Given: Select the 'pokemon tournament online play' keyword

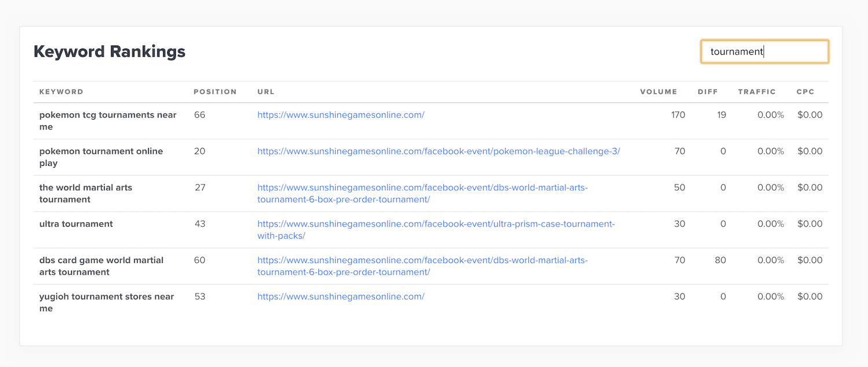Looking at the screenshot, I should [x=101, y=157].
